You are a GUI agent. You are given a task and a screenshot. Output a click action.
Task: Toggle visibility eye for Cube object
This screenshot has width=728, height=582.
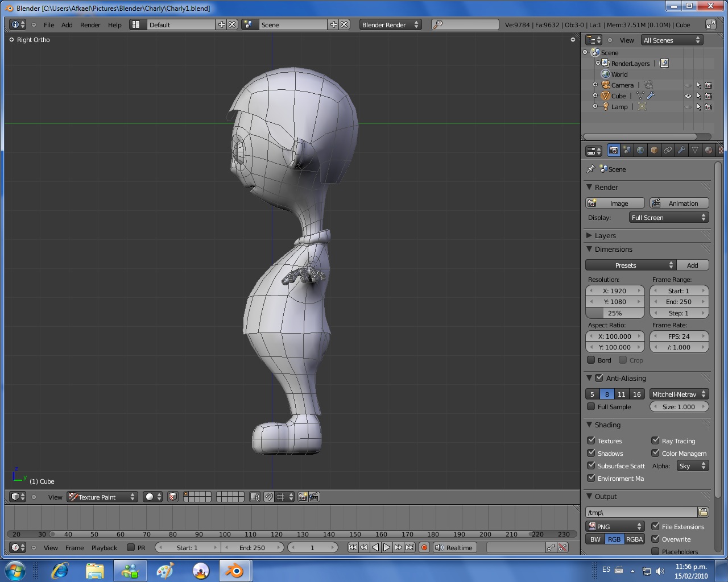[x=688, y=96]
